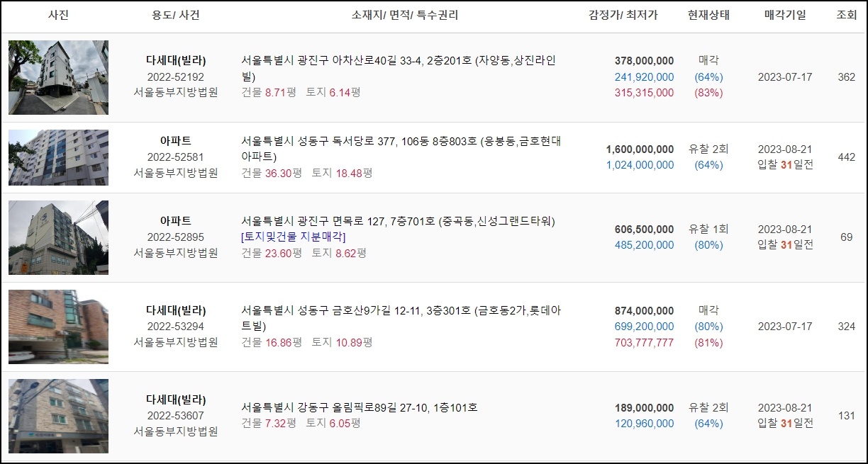Click view count 131
The image size is (868, 464).
[847, 416]
